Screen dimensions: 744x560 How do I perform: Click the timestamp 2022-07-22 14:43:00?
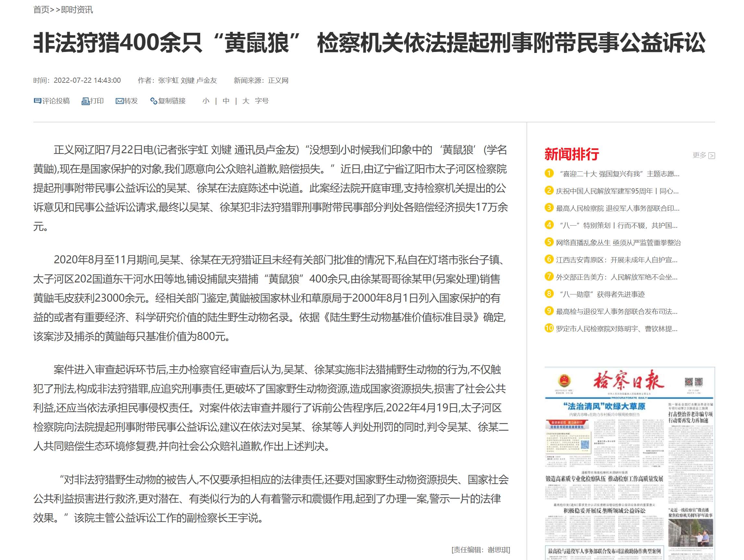[87, 81]
